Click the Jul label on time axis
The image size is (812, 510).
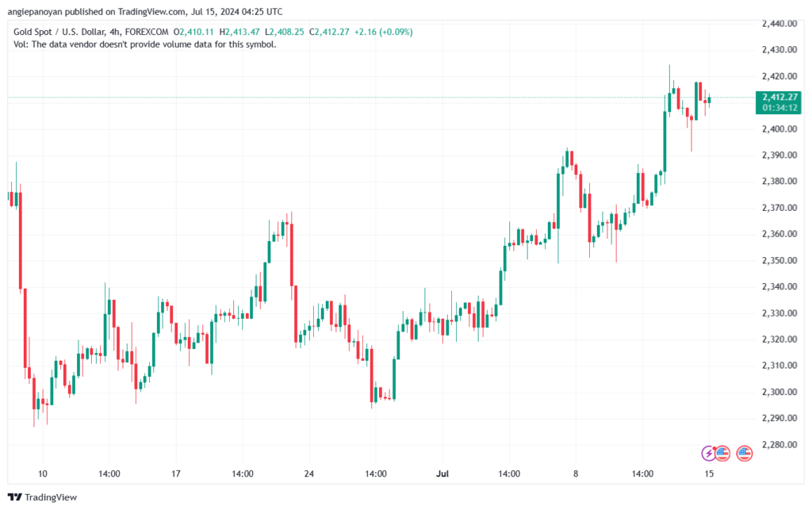pos(442,474)
